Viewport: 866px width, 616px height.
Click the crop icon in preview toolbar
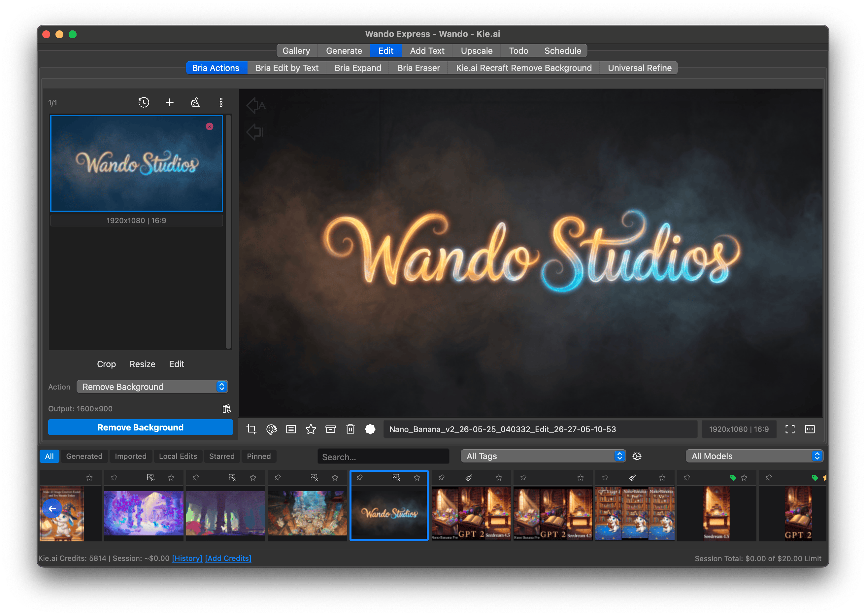coord(251,429)
